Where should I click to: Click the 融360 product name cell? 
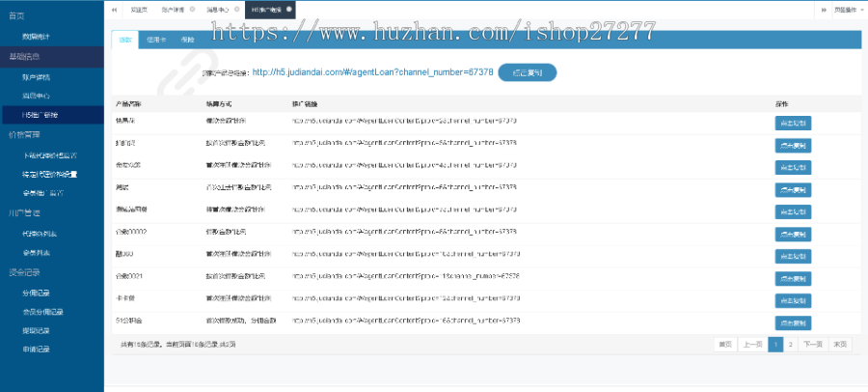pos(124,254)
